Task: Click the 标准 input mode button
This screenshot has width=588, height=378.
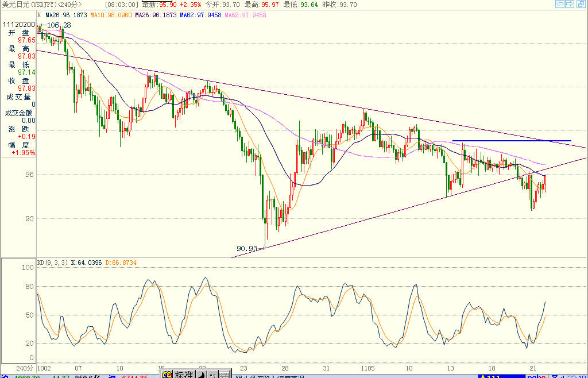Action: click(x=184, y=375)
